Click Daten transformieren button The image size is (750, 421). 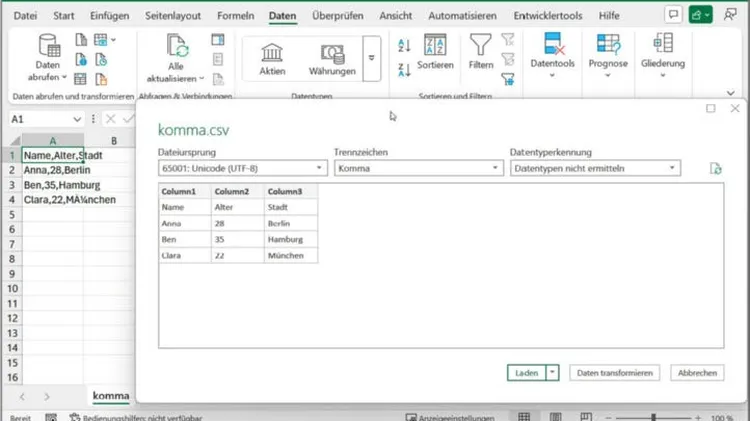pyautogui.click(x=615, y=373)
